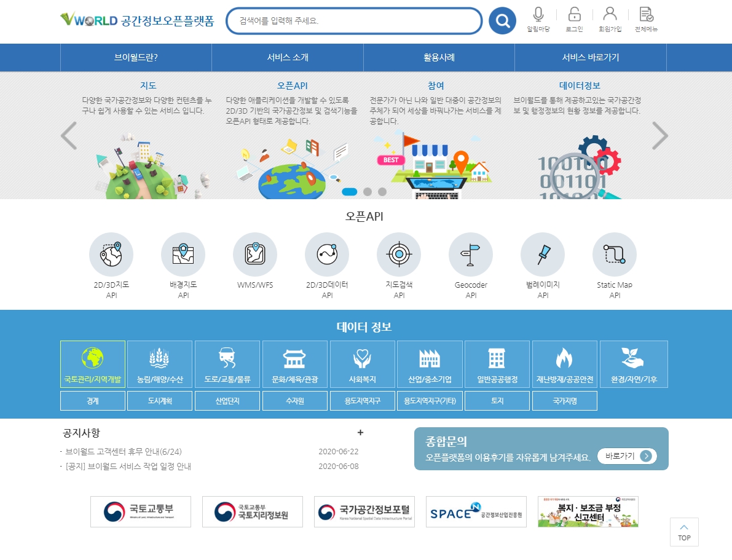Click the 도시계획 data button
The image size is (732, 560).
160,401
